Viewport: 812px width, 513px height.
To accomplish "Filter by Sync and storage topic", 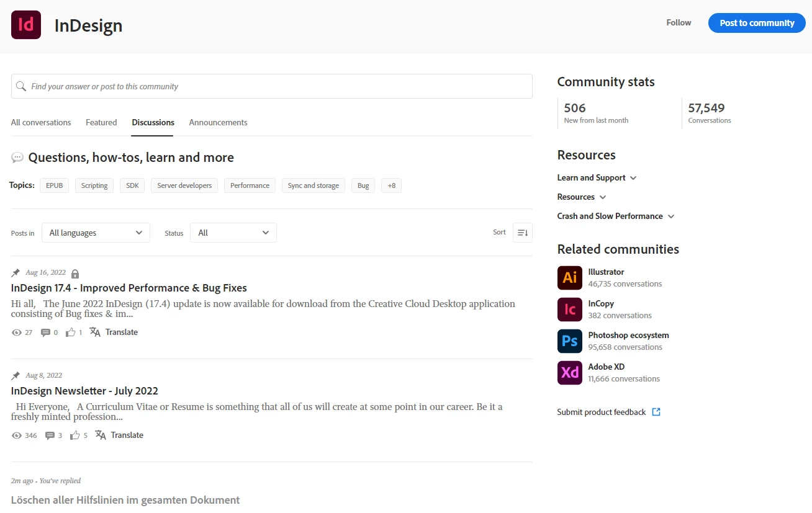I will 314,185.
